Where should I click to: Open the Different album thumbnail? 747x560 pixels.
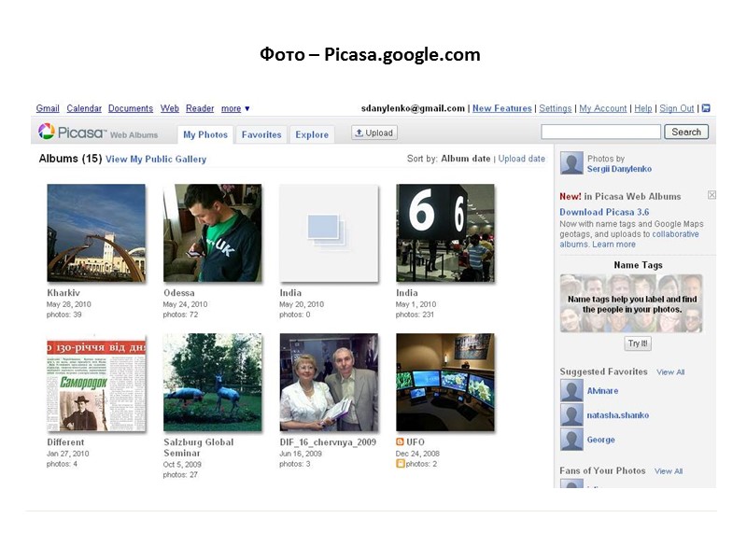(x=96, y=383)
